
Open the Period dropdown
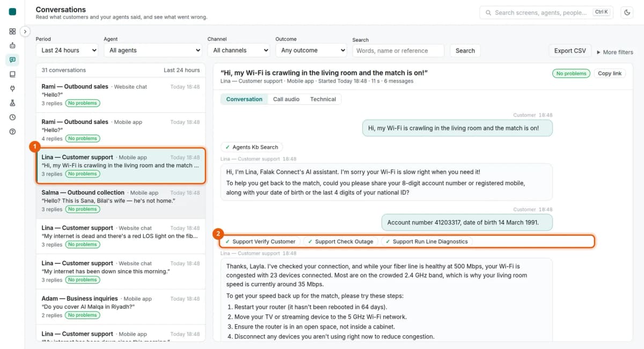click(67, 50)
